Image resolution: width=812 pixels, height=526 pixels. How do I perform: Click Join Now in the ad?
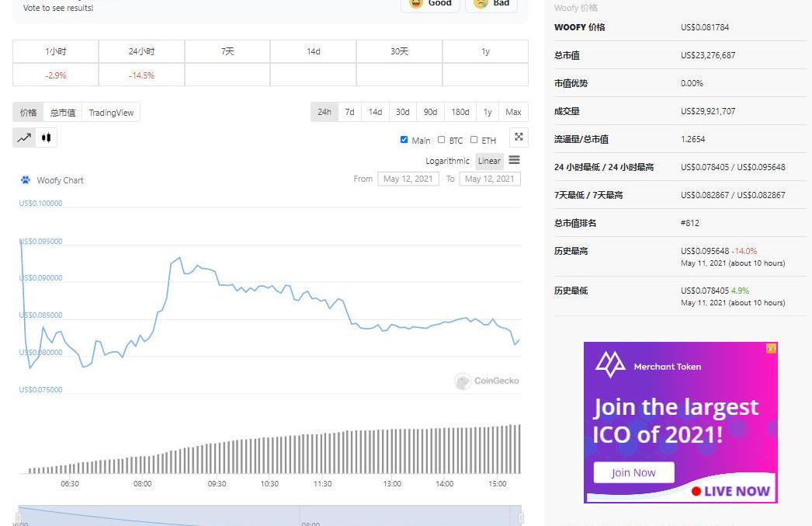pos(633,472)
